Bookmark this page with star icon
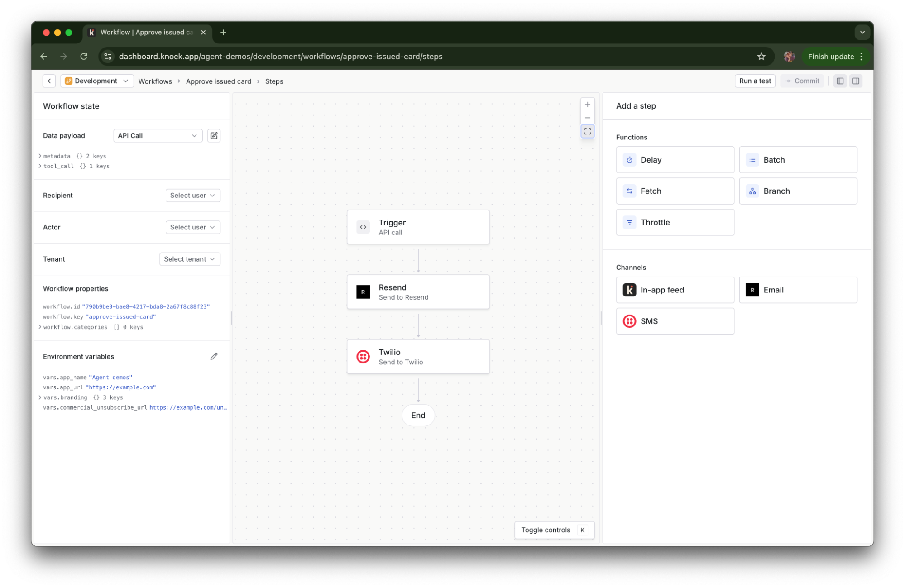Screen dimensions: 905x588 pyautogui.click(x=761, y=57)
